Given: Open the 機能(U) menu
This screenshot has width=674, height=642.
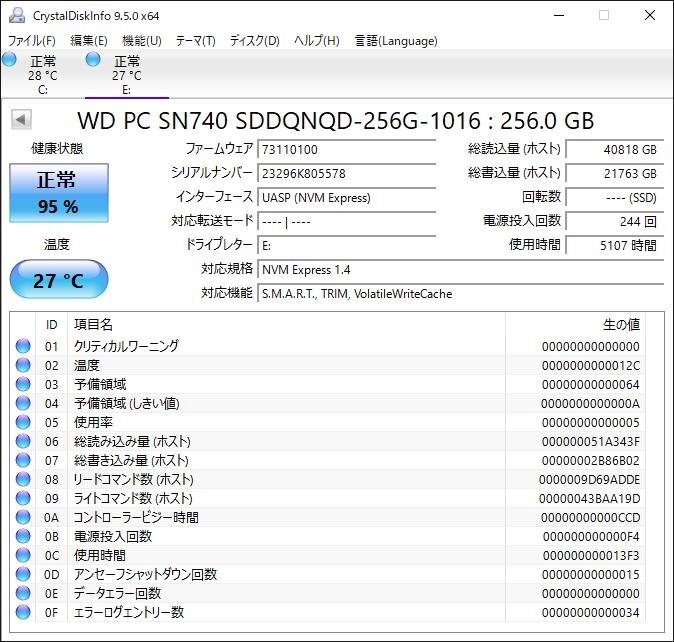Looking at the screenshot, I should [141, 41].
